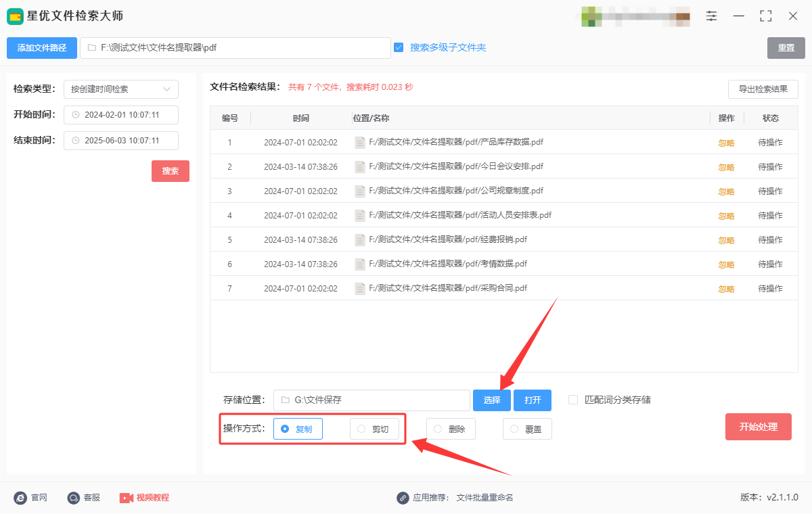Open the settings sliders icon
The image size is (812, 514).
pyautogui.click(x=712, y=16)
